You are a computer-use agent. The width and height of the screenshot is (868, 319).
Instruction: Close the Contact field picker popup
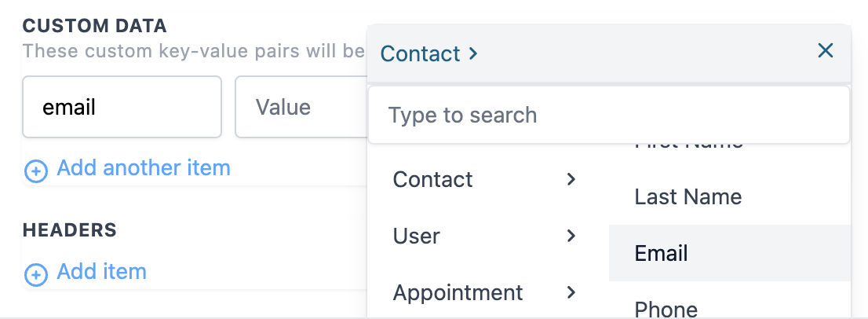[826, 52]
